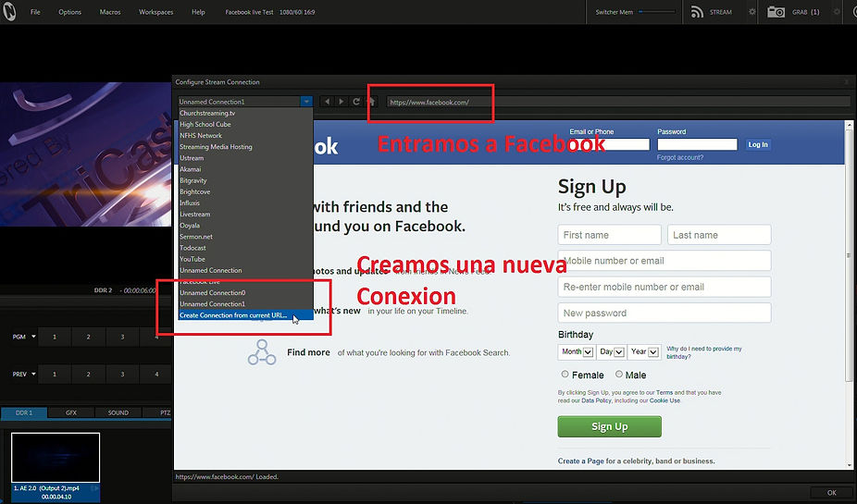Image resolution: width=857 pixels, height=504 pixels.
Task: Select Create Connection from current URL
Action: click(245, 315)
